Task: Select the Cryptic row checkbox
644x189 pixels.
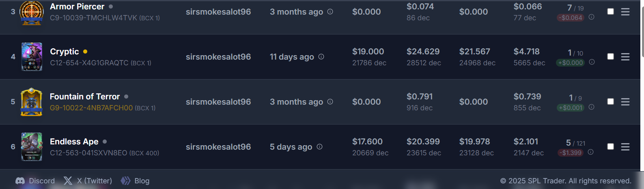Action: tap(610, 56)
